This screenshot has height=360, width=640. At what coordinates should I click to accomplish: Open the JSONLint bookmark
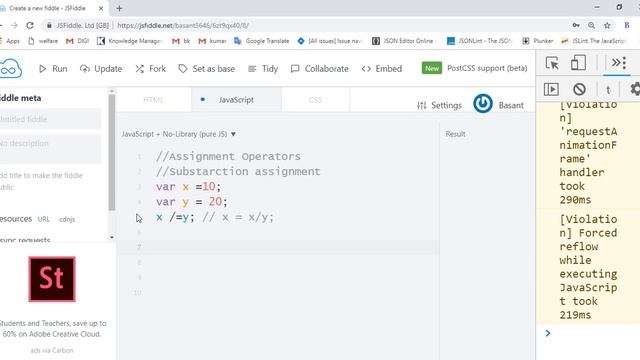[x=479, y=41]
